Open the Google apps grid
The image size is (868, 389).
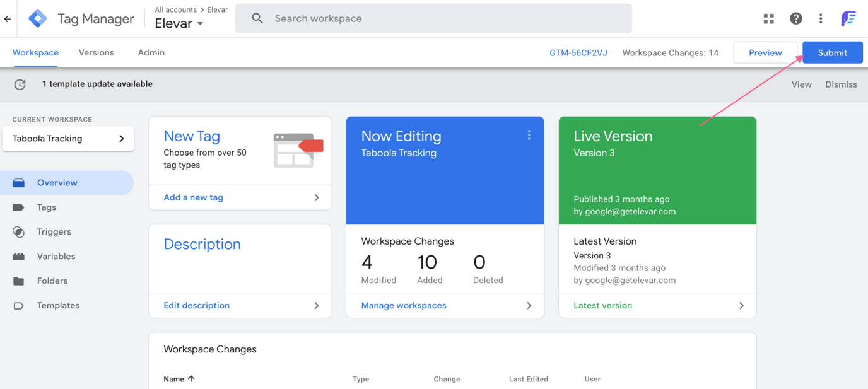click(x=768, y=19)
